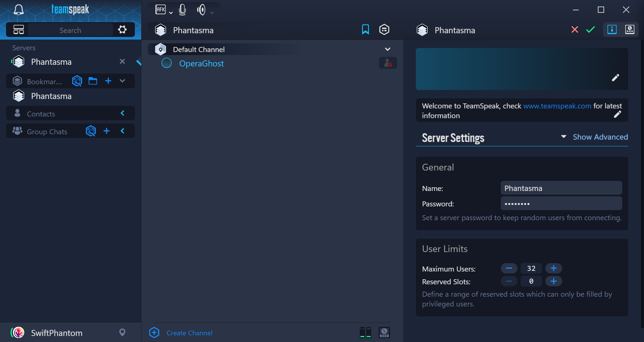This screenshot has height=342, width=644.
Task: Toggle the microphone mute
Action: point(182,10)
